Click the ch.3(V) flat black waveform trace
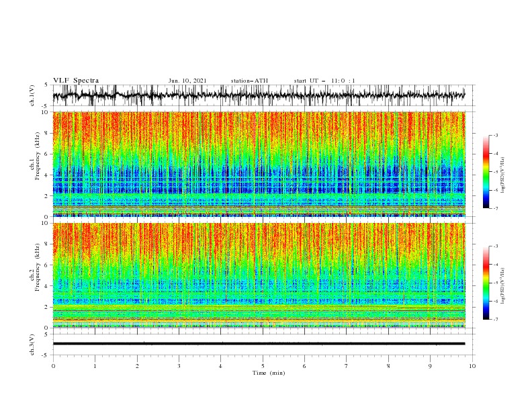The width and height of the screenshot is (532, 411). 259,344
